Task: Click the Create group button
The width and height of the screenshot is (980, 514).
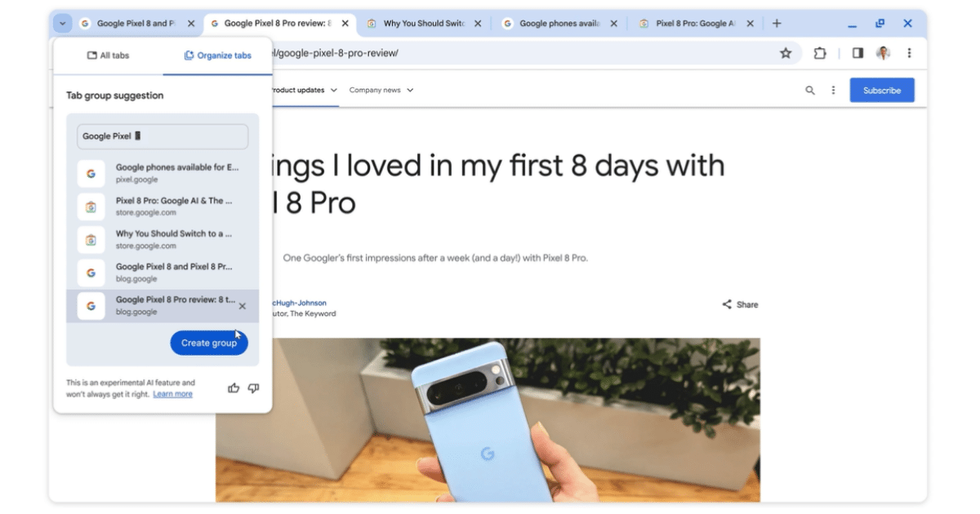Action: click(209, 343)
